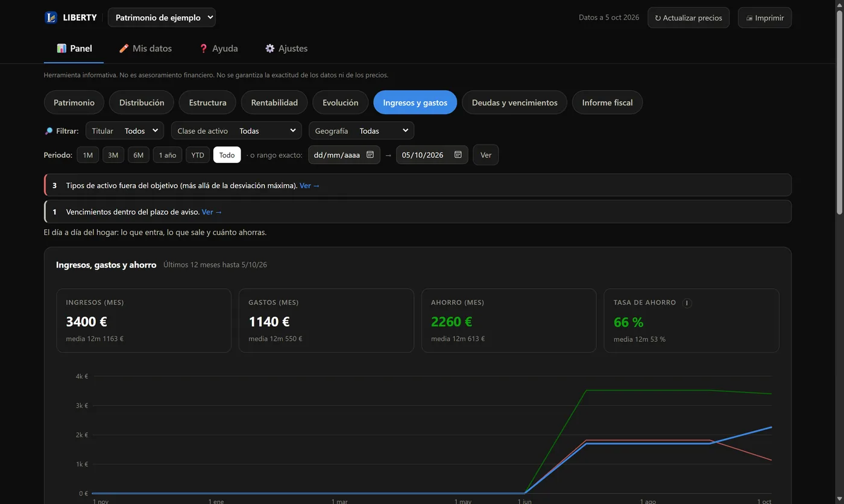Go to the Ayuda tab
The height and width of the screenshot is (504, 844).
(x=218, y=48)
